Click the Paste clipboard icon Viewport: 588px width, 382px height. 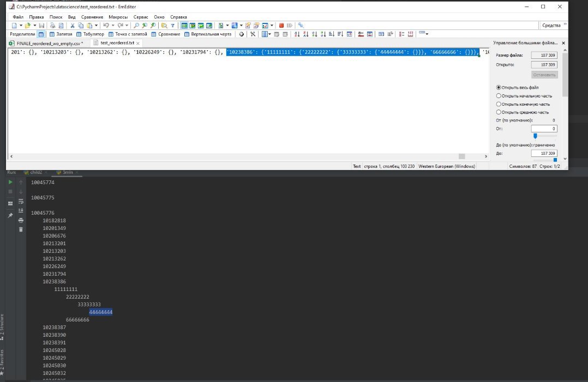[89, 26]
